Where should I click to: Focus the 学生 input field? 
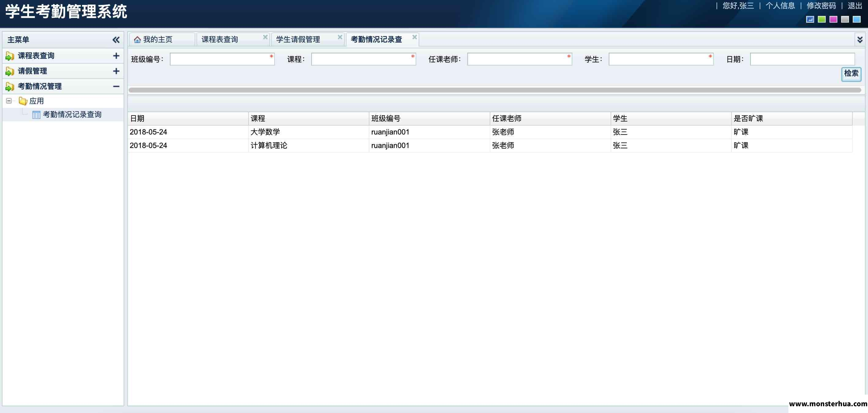(x=661, y=59)
